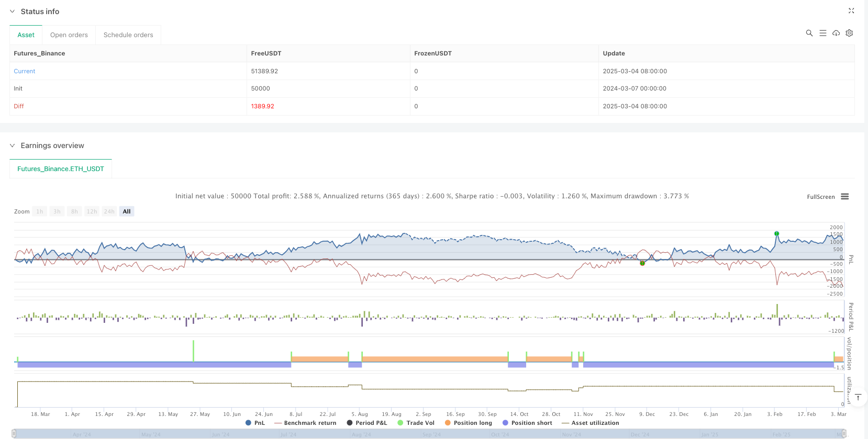Click the search magnifier icon

809,33
